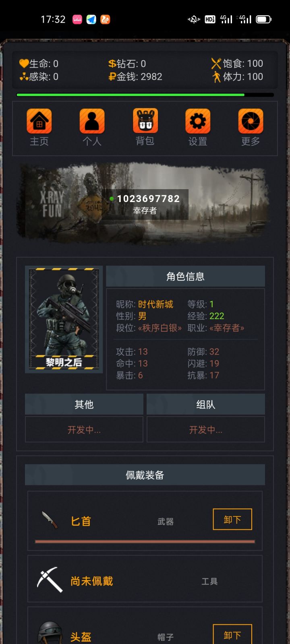Unequip the 头盔 with 卸下 button
This screenshot has height=644, width=290.
[x=232, y=634]
